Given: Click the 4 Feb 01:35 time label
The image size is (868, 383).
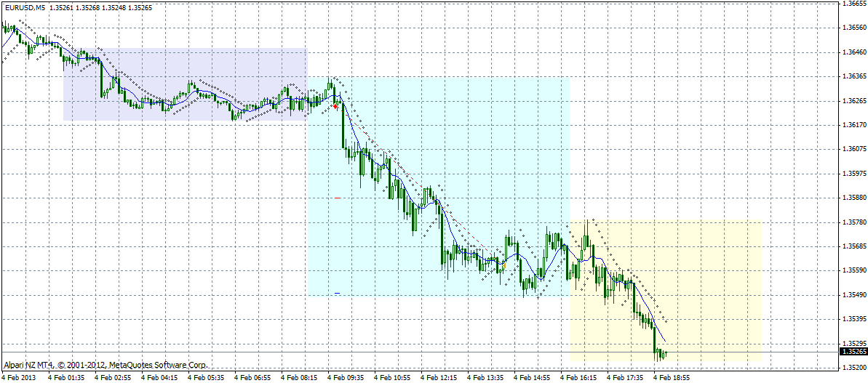Looking at the screenshot, I should 66,379.
